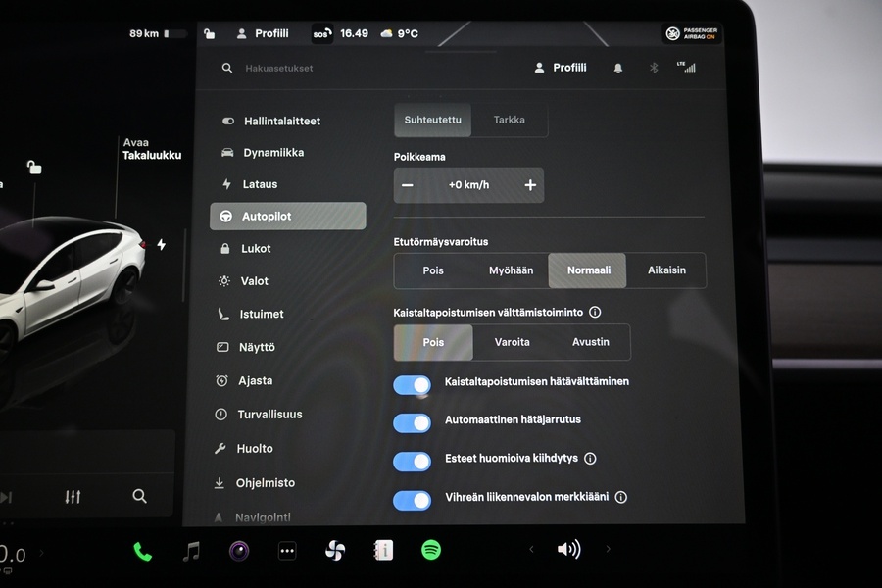Increase Poikkeama using the plus button
This screenshot has width=882, height=588.
[530, 184]
